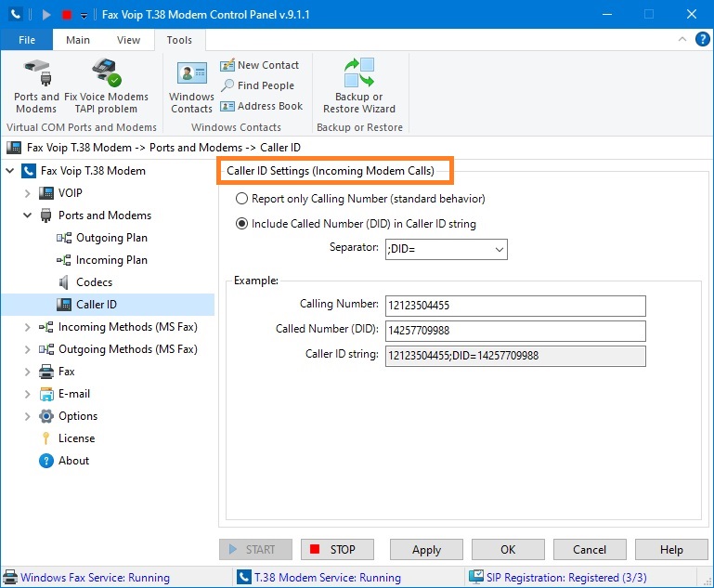Collapse the Ports and Modems chevron
Screen dimensions: 714x588
pos(27,216)
